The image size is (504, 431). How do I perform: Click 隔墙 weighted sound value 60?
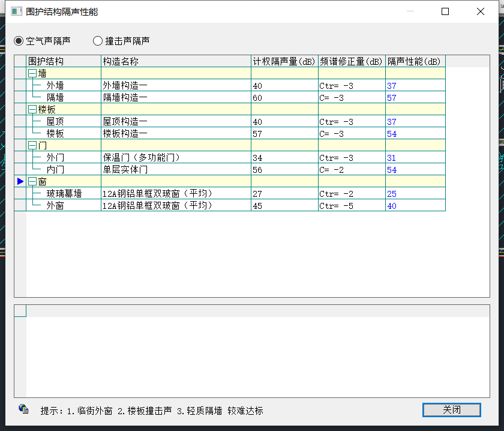(x=258, y=98)
